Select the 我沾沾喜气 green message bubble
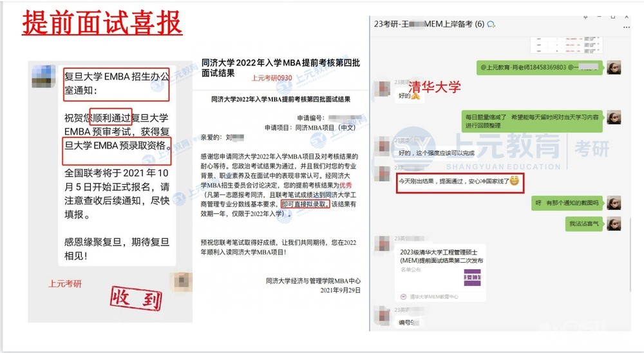Viewport: 644px width, 353px height. [x=583, y=224]
